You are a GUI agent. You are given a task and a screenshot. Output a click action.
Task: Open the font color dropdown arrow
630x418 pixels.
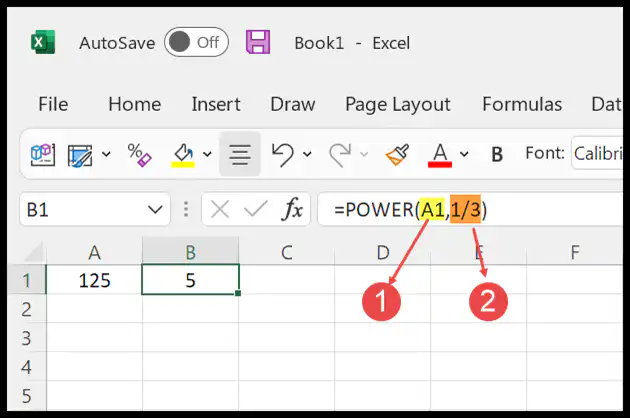coord(464,154)
